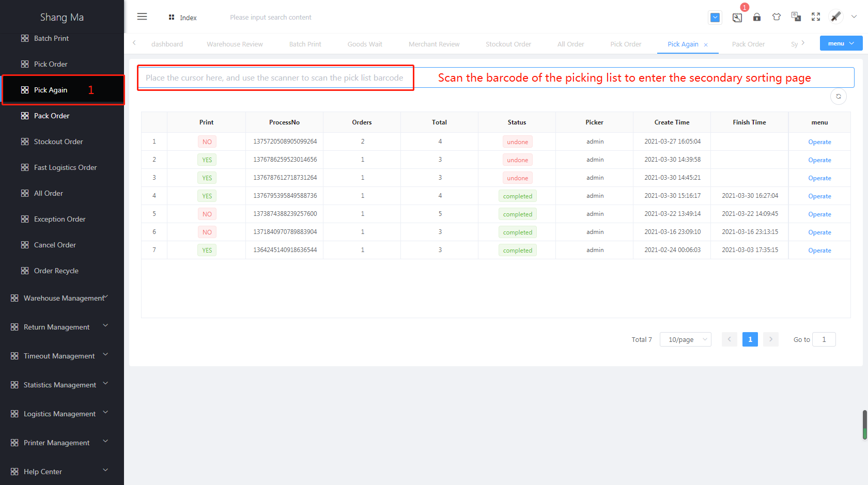Click the Shang Ma logo title

click(62, 17)
